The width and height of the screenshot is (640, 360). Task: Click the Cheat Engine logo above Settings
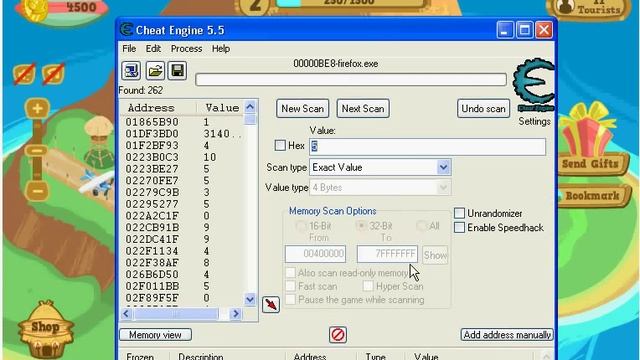(x=534, y=85)
